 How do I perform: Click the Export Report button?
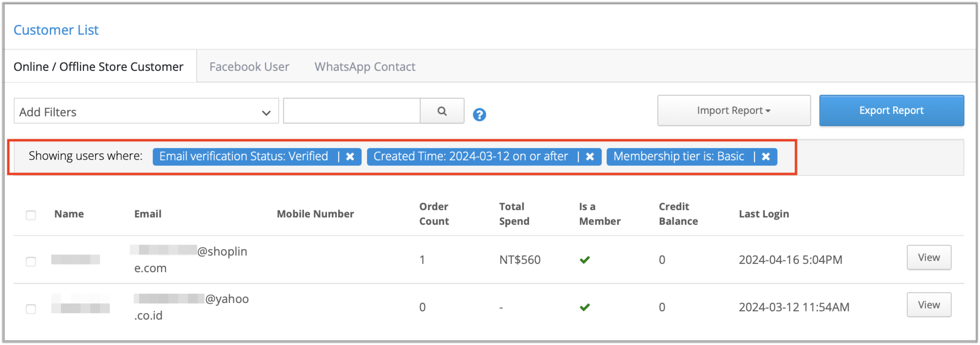pos(891,110)
